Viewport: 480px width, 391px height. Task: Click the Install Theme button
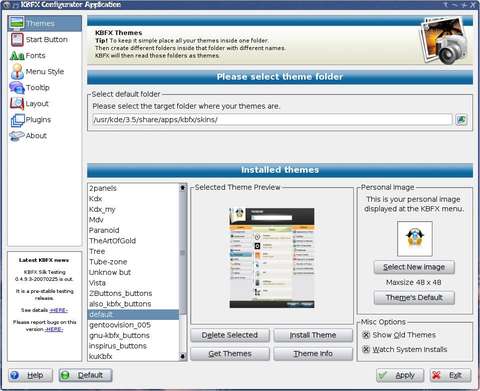pyautogui.click(x=313, y=335)
